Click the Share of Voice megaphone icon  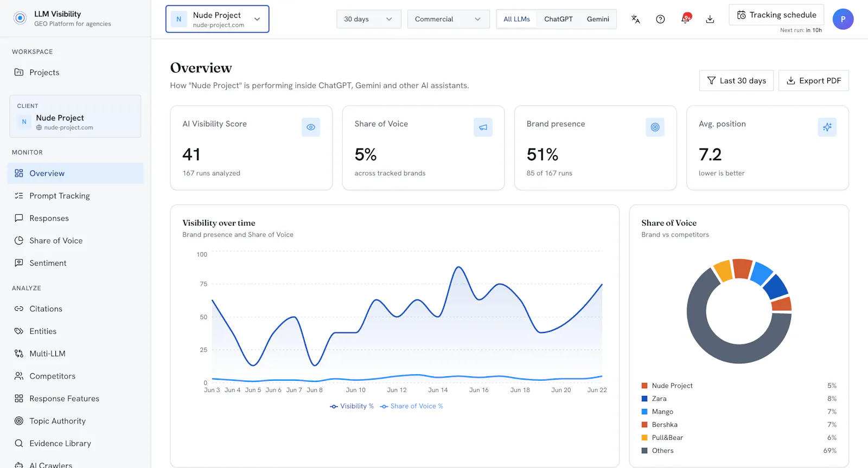[483, 127]
